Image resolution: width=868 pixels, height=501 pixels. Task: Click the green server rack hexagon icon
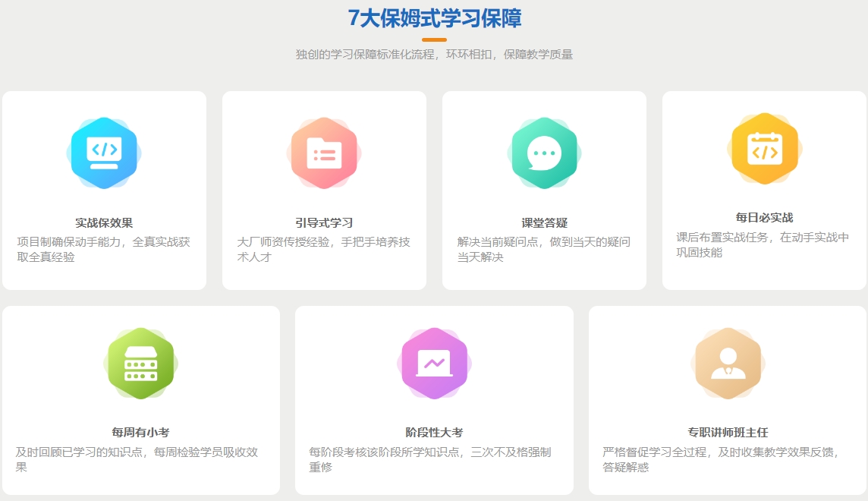[140, 364]
